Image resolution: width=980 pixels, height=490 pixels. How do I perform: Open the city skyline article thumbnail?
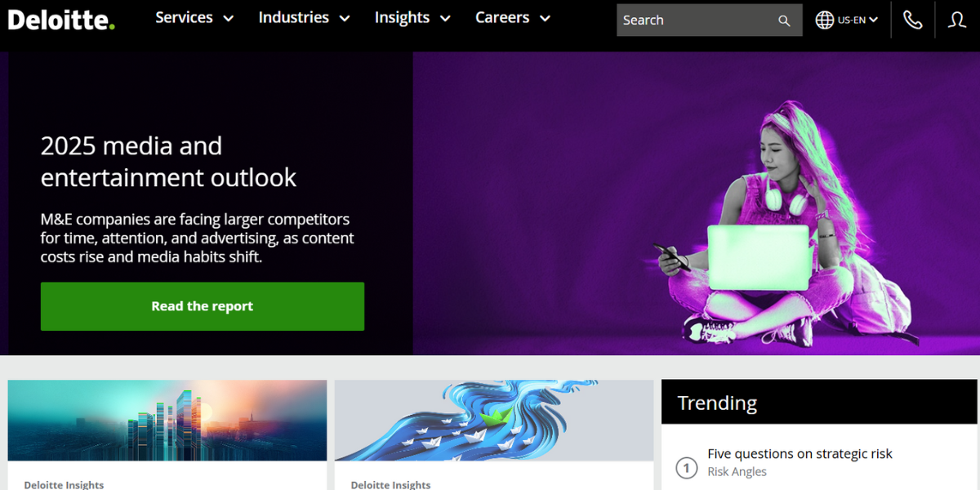pyautogui.click(x=167, y=421)
